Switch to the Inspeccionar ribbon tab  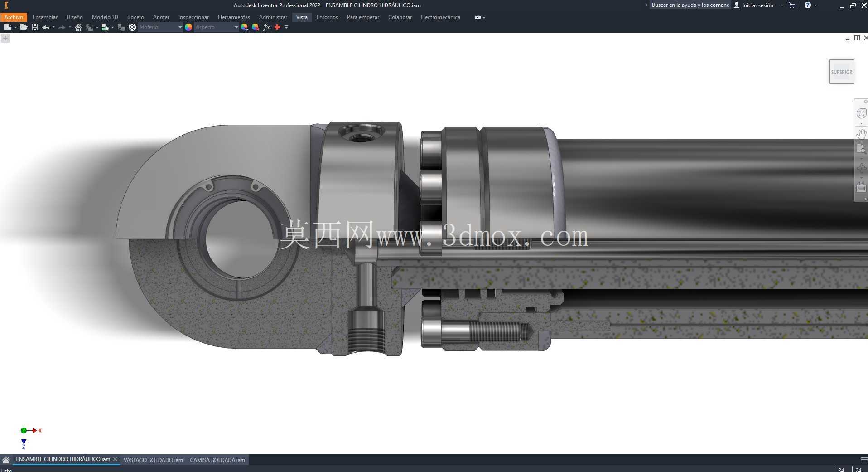[x=193, y=17]
